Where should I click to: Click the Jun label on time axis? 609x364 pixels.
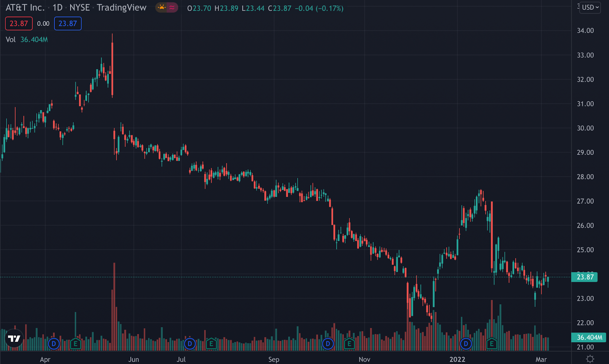tap(134, 359)
